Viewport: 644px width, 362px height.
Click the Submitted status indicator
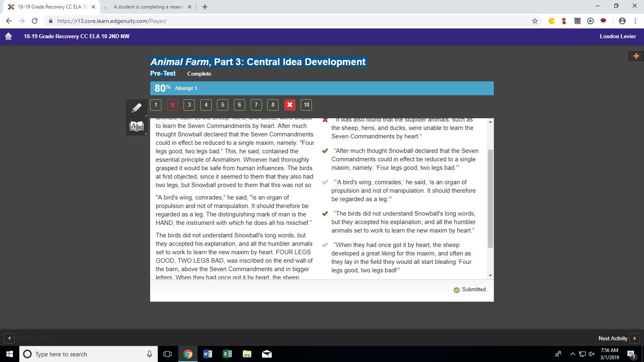470,290
